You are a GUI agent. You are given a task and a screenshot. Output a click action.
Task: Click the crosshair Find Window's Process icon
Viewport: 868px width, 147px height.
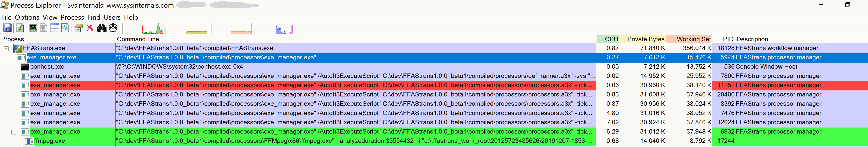[113, 28]
